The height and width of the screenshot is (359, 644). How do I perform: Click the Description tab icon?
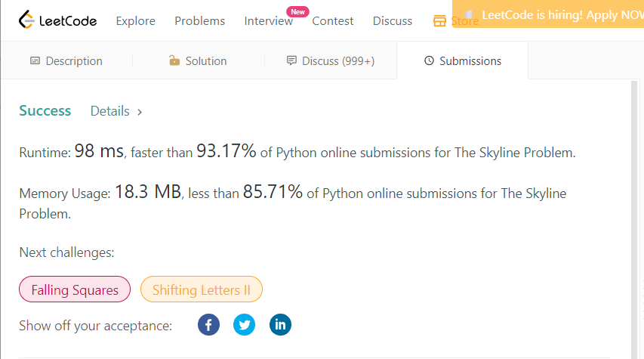click(x=35, y=61)
